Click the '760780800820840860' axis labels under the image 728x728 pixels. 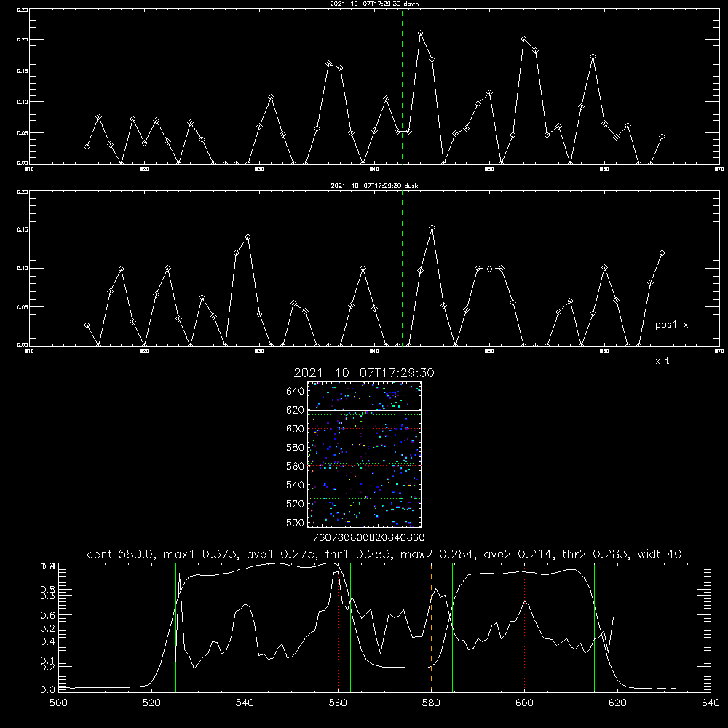click(368, 538)
